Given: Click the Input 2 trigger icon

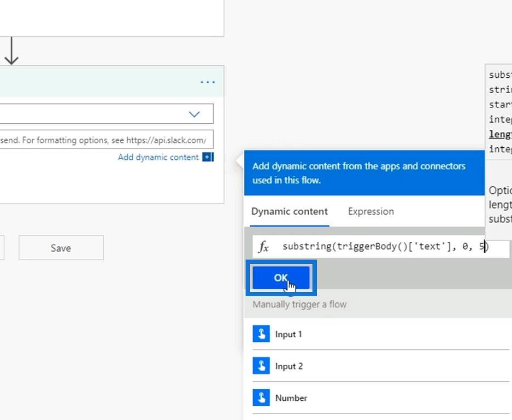Looking at the screenshot, I should point(261,366).
